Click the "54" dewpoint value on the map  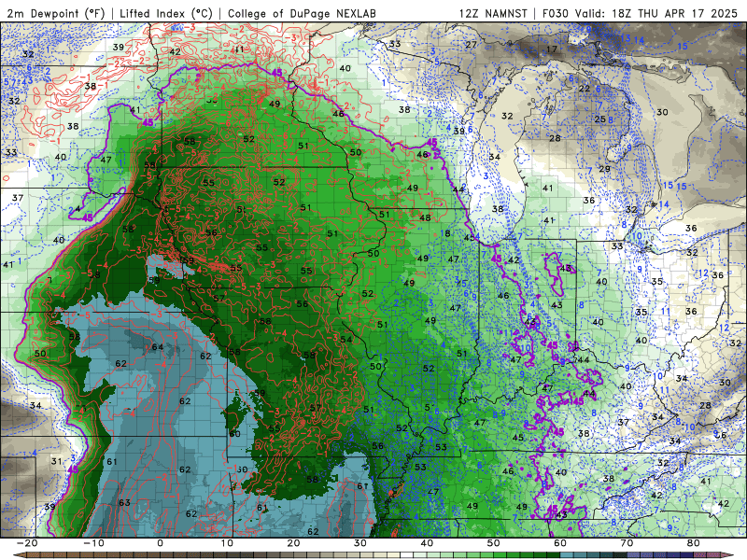[x=346, y=339]
